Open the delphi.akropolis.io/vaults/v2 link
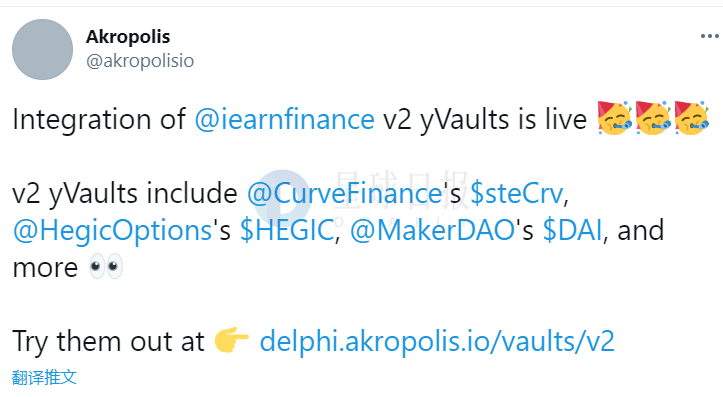The width and height of the screenshot is (723, 397). pyautogui.click(x=437, y=341)
